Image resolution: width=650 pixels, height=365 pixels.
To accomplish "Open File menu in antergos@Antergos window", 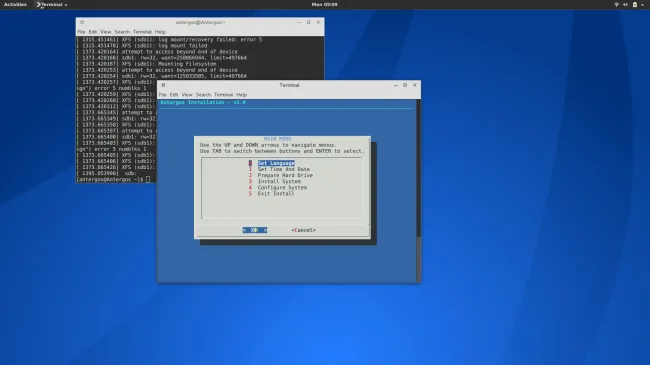I will point(81,32).
